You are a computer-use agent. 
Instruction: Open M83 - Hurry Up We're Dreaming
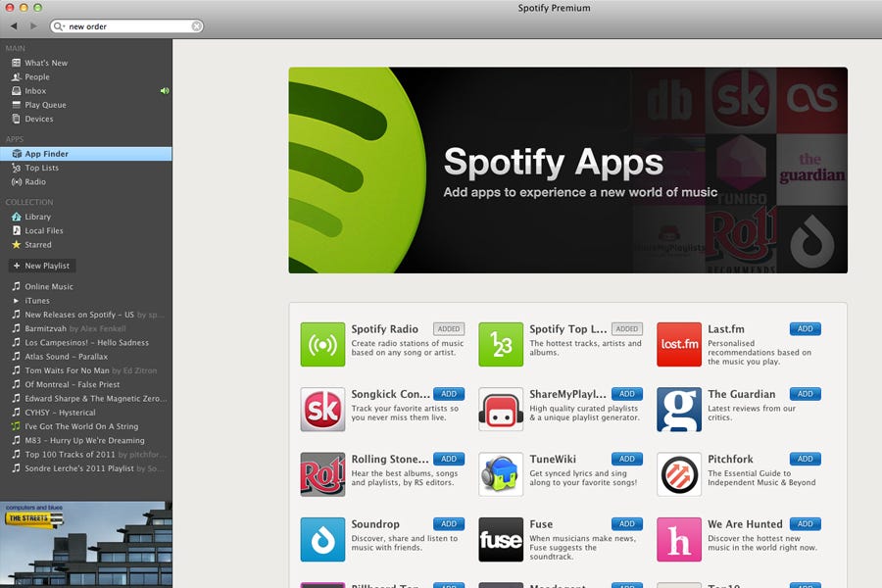[86, 440]
